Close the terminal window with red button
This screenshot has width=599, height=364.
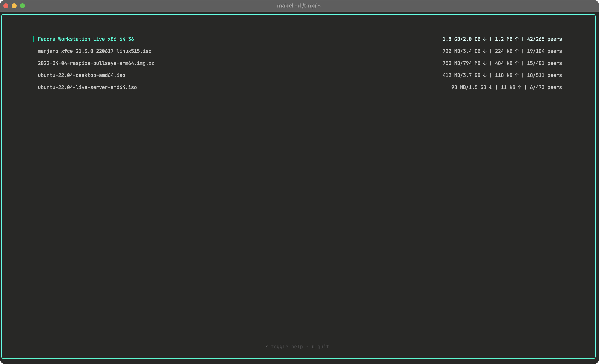tap(6, 6)
